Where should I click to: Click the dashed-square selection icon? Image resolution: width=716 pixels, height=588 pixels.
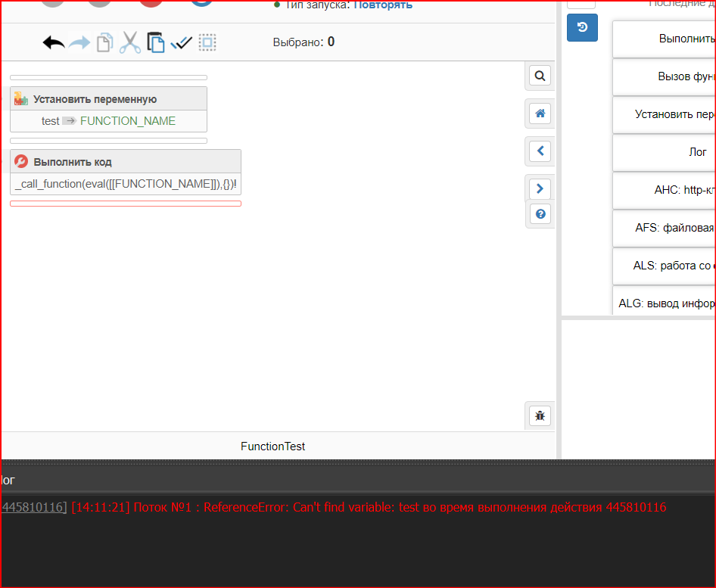(x=207, y=42)
